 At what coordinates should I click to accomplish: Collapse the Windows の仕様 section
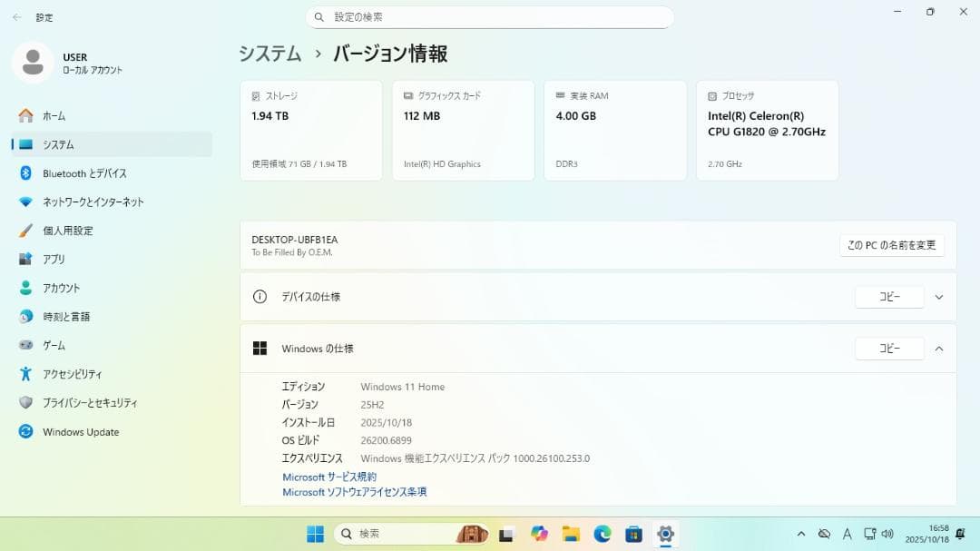[x=939, y=348]
